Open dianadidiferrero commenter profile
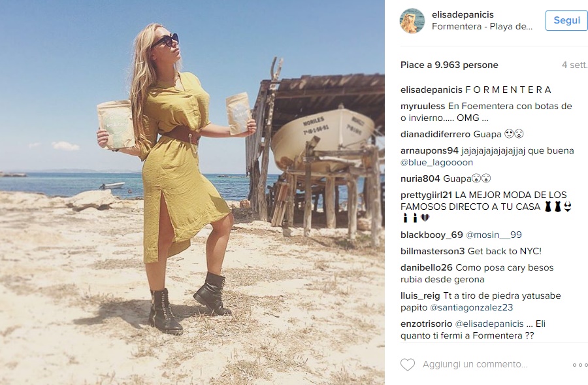 tap(435, 135)
